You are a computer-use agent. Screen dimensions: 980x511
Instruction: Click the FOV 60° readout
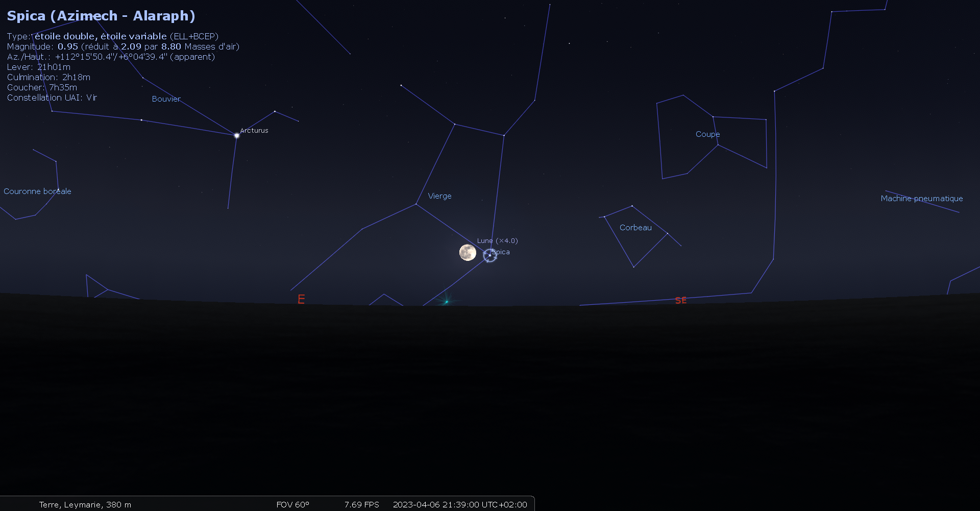tap(292, 504)
